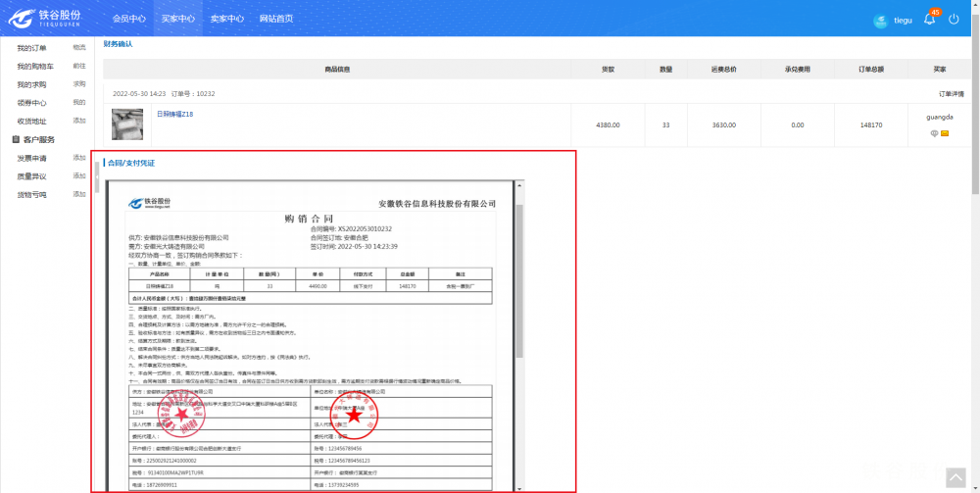
Task: Open 我的购物车 in sidebar
Action: pos(35,67)
